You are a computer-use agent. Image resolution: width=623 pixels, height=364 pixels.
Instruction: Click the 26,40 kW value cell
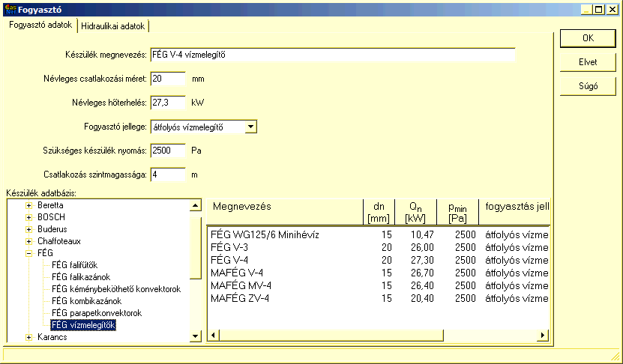tap(422, 285)
